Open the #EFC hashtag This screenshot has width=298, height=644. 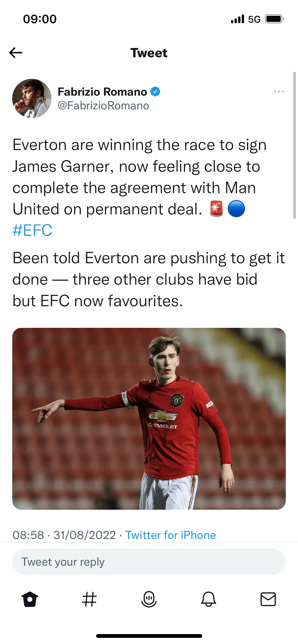pyautogui.click(x=32, y=230)
